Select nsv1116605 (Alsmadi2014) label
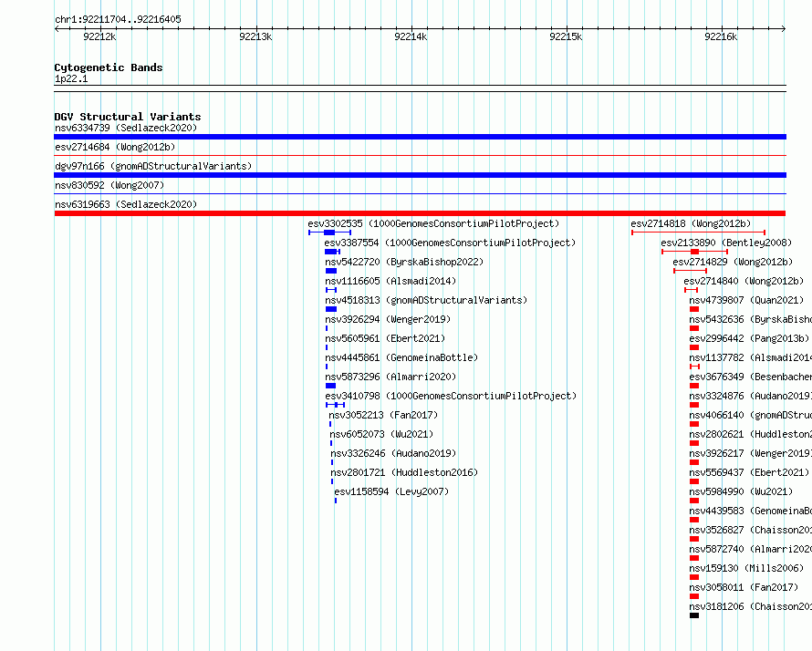 (390, 281)
